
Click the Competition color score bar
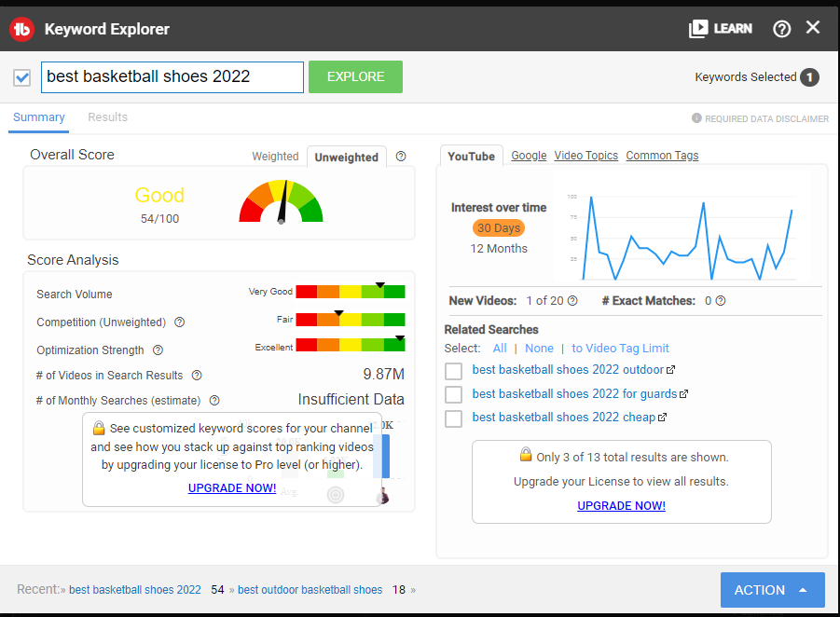pos(351,319)
